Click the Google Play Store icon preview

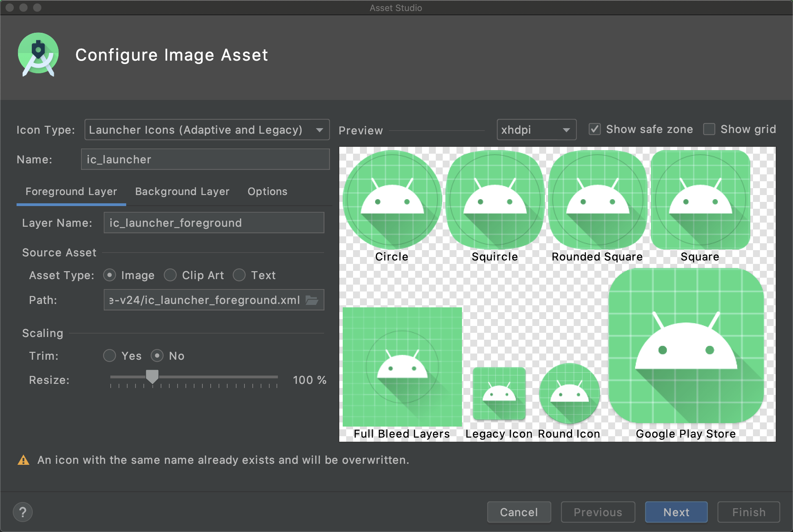[x=686, y=346]
